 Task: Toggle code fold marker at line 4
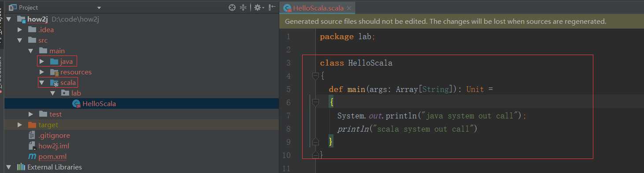[x=315, y=76]
